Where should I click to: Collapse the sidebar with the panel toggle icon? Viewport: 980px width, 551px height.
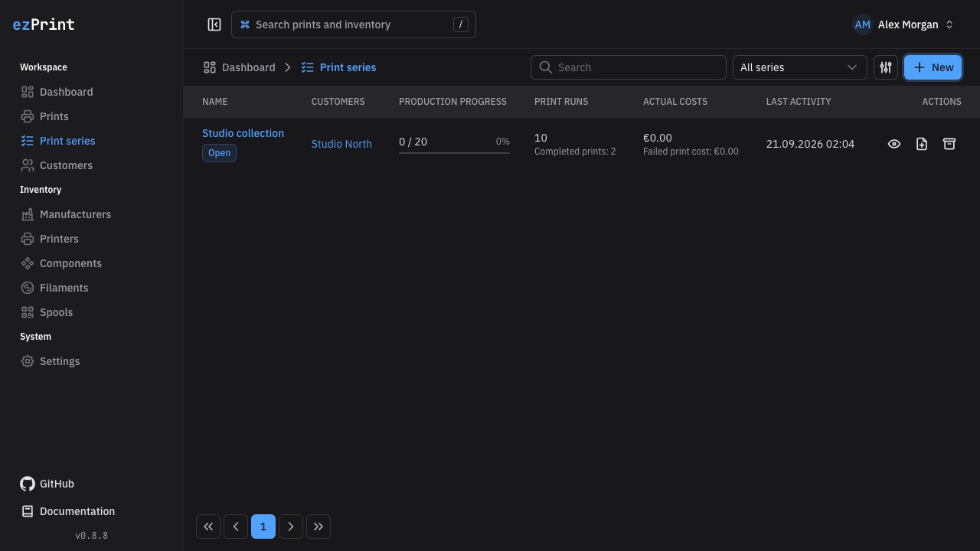(x=214, y=24)
